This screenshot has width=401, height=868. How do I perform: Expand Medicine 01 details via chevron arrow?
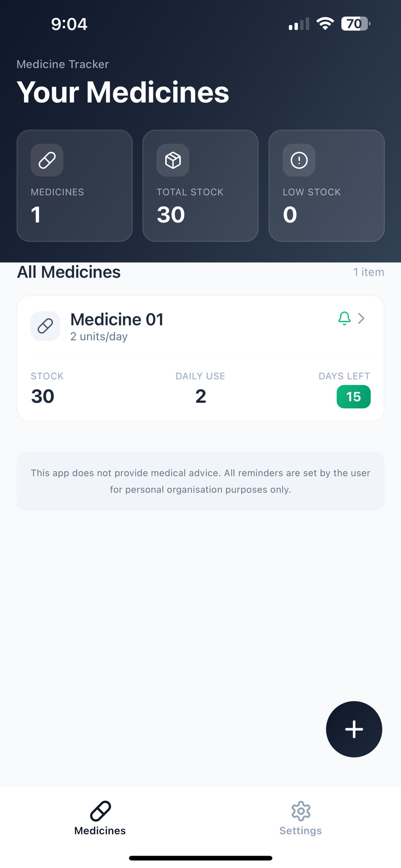point(362,318)
